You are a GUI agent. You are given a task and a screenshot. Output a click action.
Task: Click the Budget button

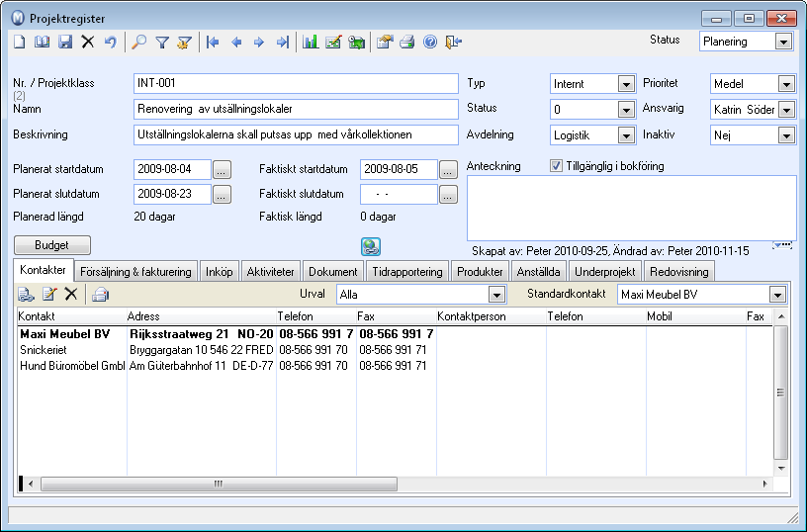tap(52, 245)
